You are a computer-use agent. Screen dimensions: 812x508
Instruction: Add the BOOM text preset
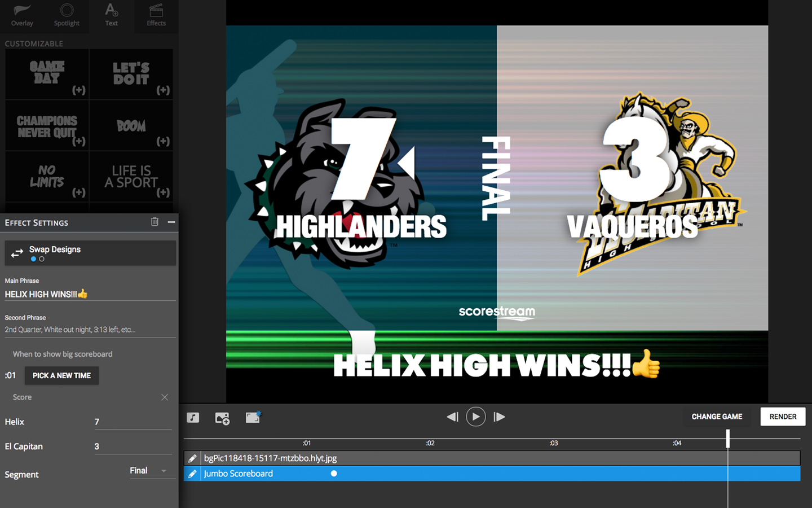coord(131,126)
